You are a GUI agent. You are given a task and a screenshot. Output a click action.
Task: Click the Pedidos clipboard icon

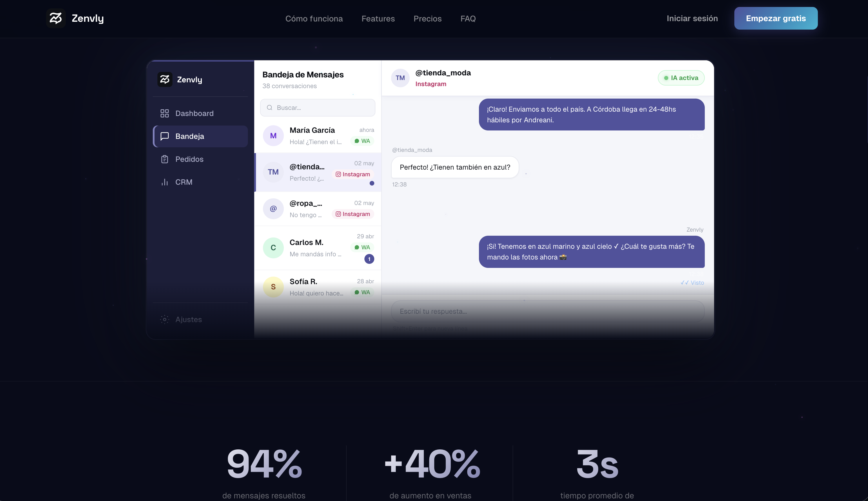[x=164, y=159]
